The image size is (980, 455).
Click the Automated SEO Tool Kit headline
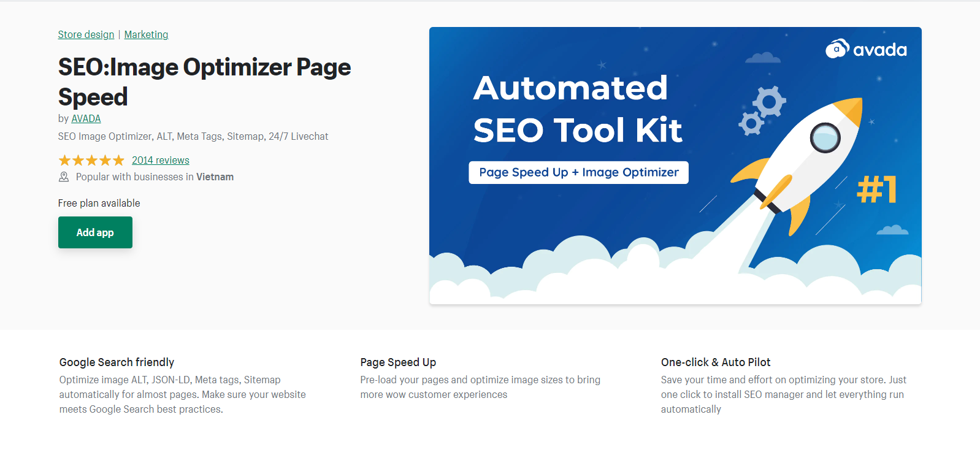click(576, 109)
